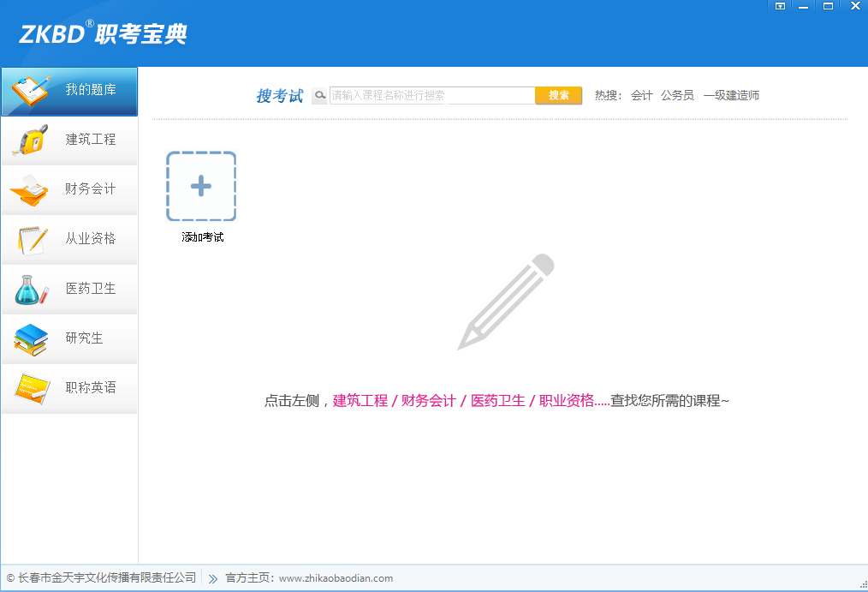Visit the official homepage www.zhikaobaodian.com link

point(335,578)
